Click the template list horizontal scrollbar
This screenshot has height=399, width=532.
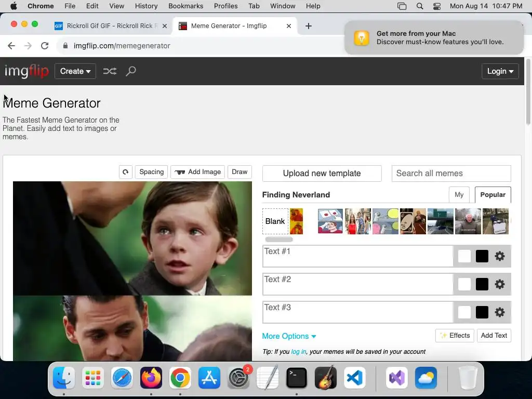[x=279, y=239]
